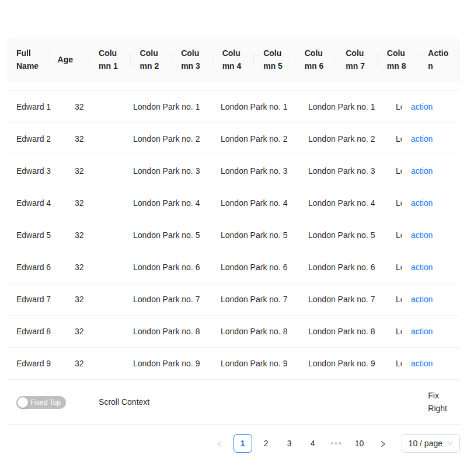Viewport: 467px width, 476px height.
Task: Navigate to page 3
Action: pos(290,443)
